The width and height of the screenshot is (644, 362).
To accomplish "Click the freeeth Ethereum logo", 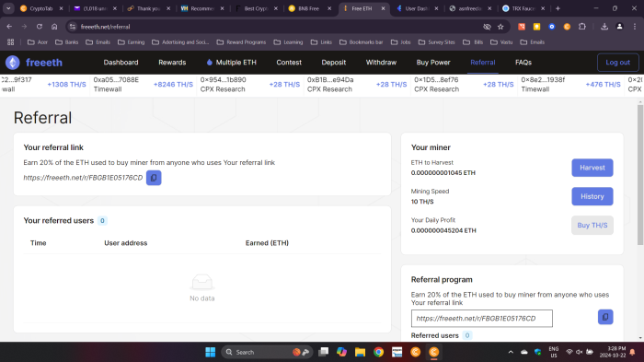I will click(12, 63).
